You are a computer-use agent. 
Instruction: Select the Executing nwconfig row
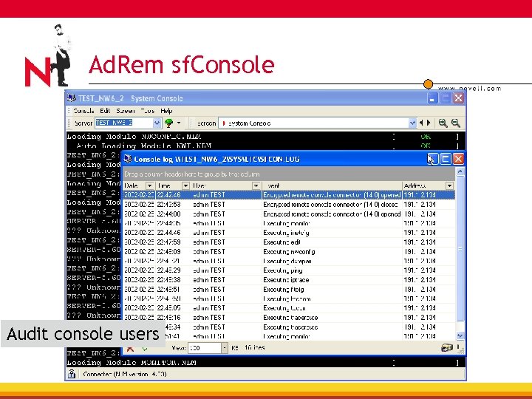pos(289,251)
